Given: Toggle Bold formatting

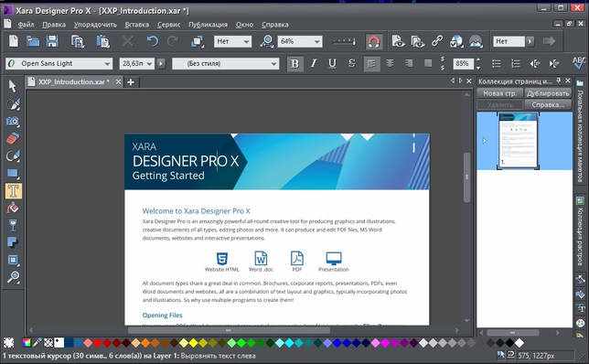Looking at the screenshot, I should tap(294, 63).
